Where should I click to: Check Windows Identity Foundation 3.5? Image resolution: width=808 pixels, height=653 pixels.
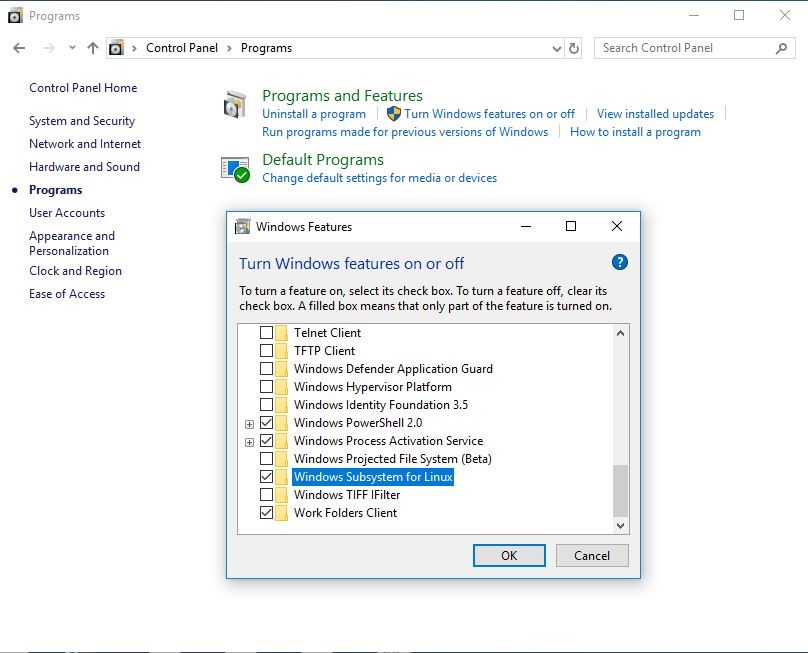click(266, 405)
